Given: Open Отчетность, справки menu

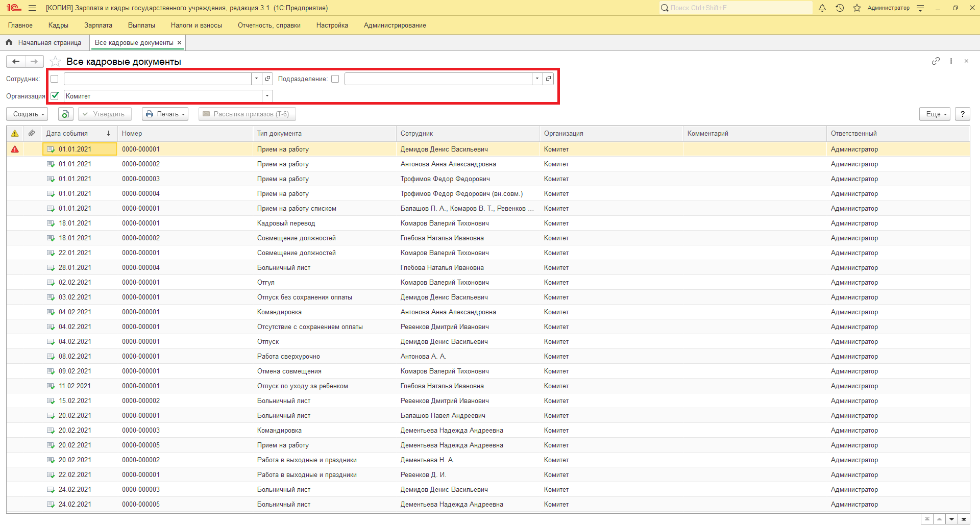Looking at the screenshot, I should [x=269, y=25].
